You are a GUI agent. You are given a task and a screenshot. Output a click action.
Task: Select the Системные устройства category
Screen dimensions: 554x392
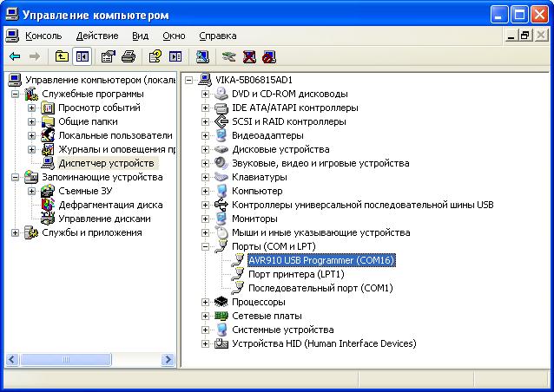coord(283,330)
